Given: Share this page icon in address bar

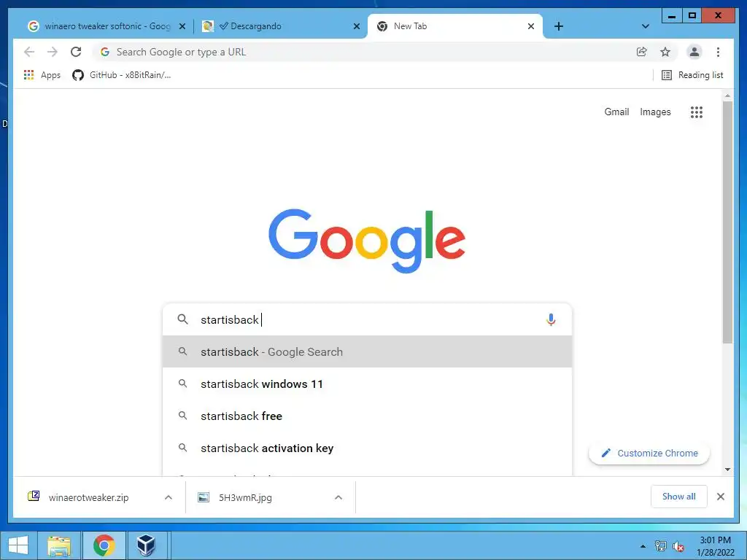Looking at the screenshot, I should pyautogui.click(x=642, y=52).
